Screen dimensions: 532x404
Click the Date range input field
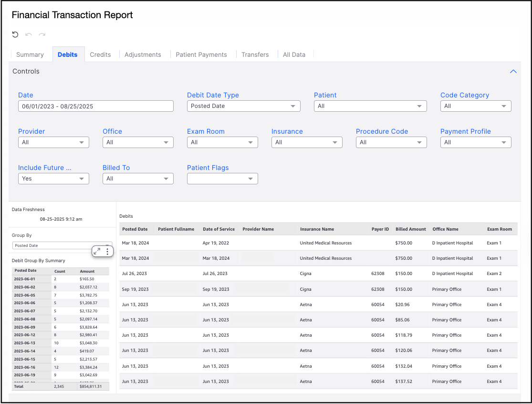[x=96, y=106]
